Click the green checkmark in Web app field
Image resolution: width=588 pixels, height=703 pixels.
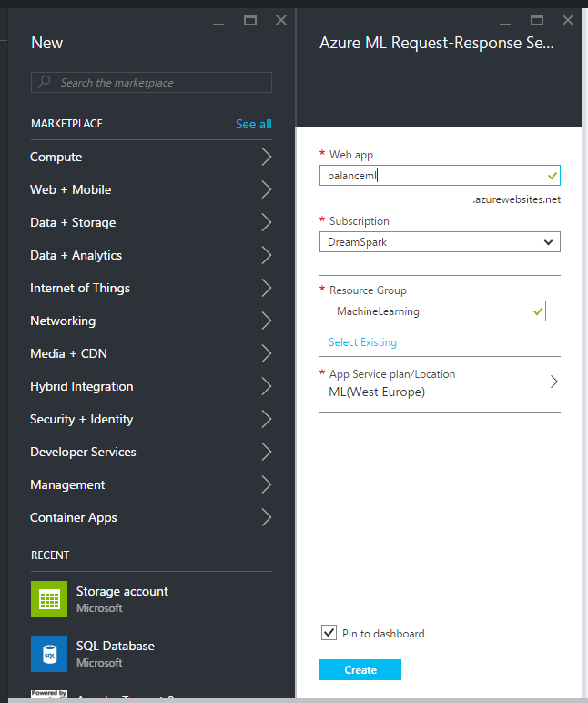click(553, 176)
